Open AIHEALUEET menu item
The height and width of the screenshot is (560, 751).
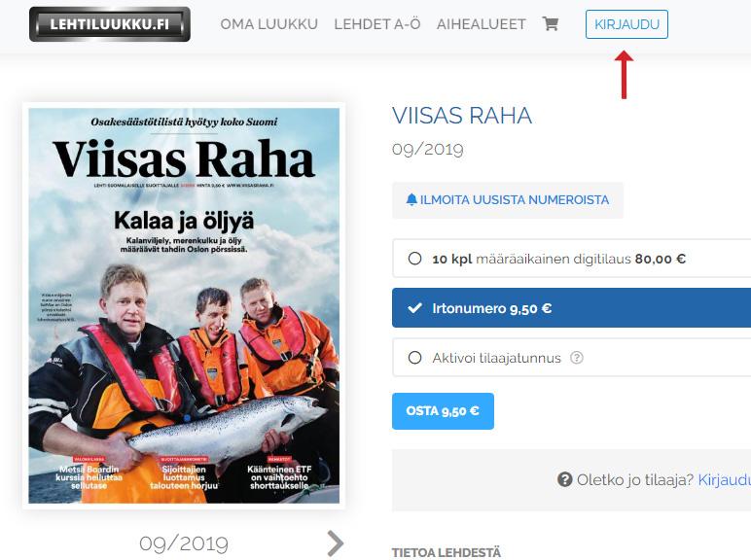(481, 24)
